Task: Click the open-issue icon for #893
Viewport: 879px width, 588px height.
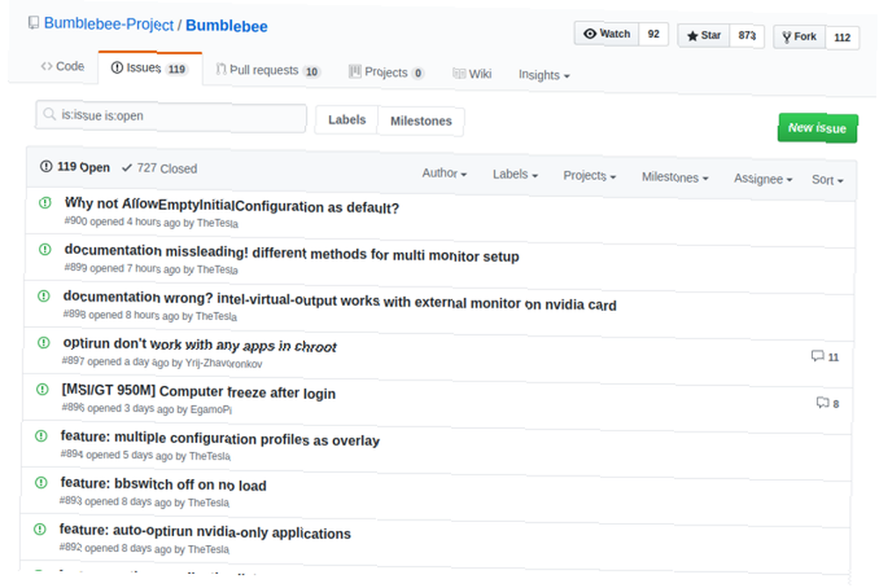Action: (x=41, y=482)
